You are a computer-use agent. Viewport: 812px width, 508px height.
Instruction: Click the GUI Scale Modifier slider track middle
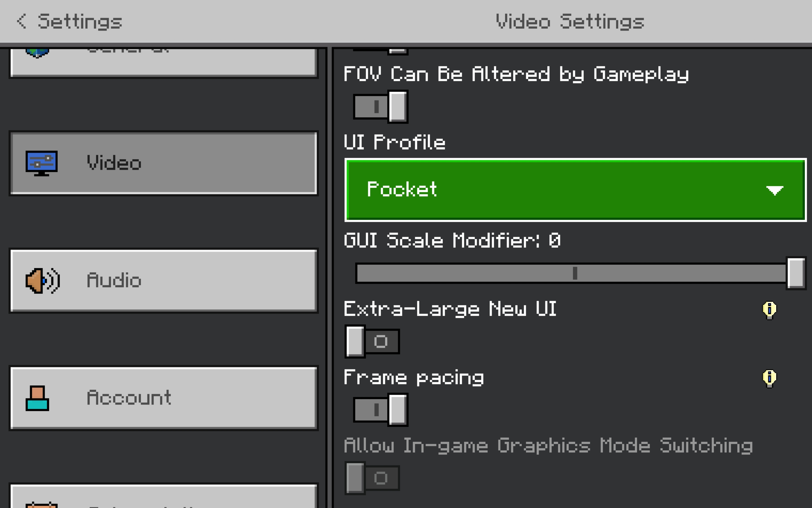[575, 273]
